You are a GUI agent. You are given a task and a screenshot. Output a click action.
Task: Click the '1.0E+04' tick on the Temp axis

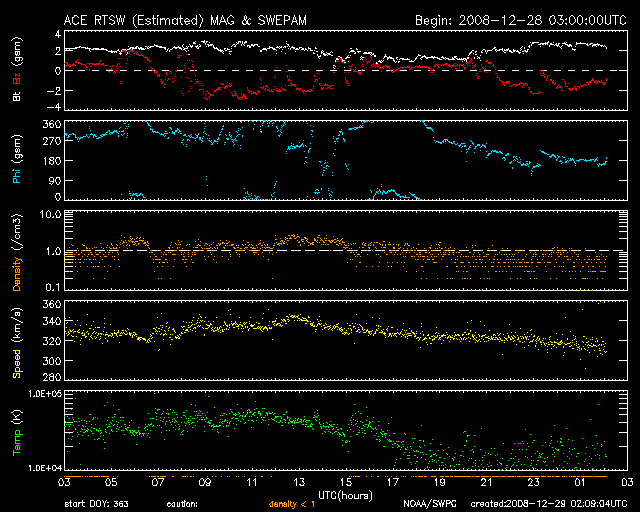point(45,468)
